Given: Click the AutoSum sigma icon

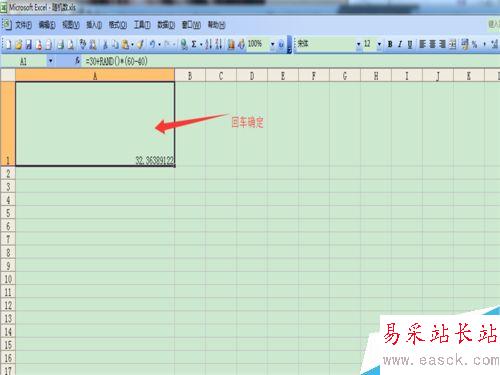Looking at the screenshot, I should pyautogui.click(x=194, y=44).
